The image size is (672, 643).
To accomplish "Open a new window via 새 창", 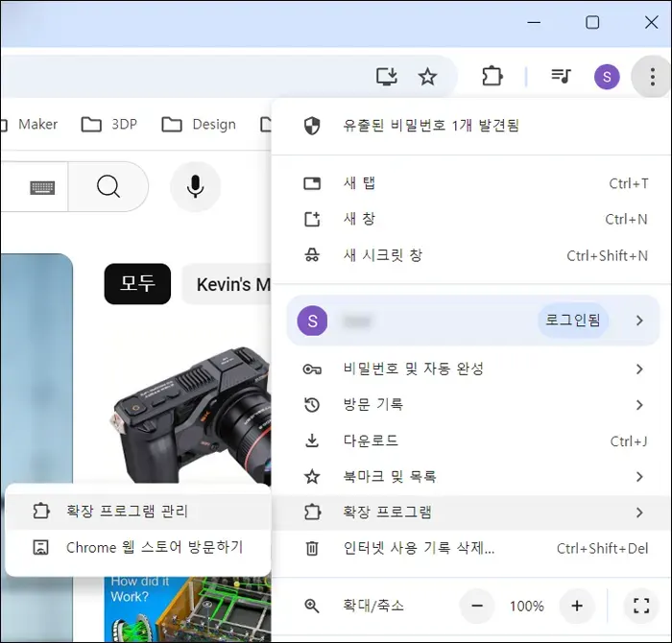I will pos(471,220).
